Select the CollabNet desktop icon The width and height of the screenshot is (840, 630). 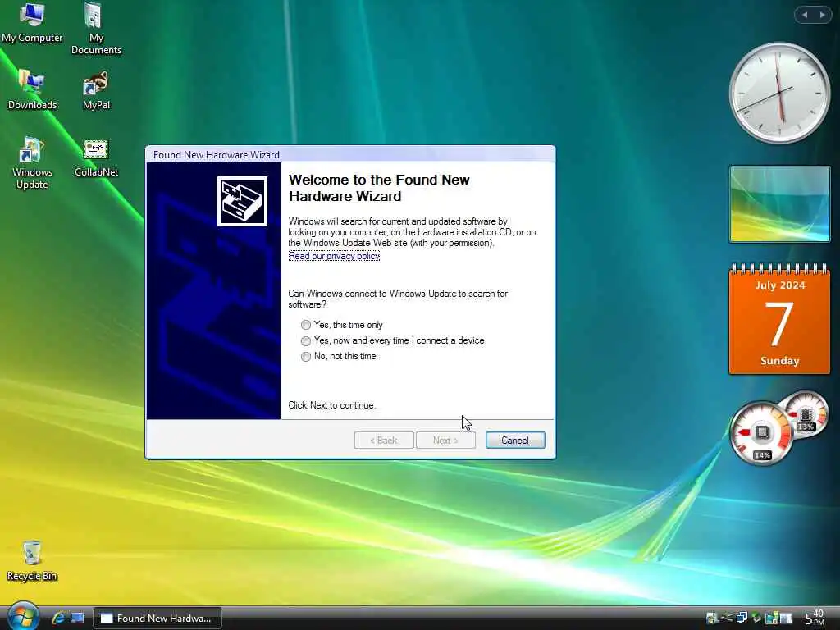(97, 157)
